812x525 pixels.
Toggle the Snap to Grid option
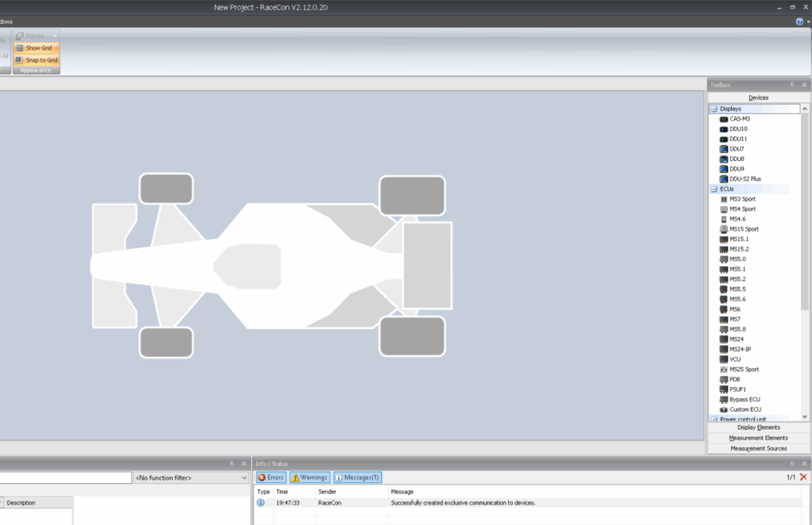pyautogui.click(x=36, y=60)
